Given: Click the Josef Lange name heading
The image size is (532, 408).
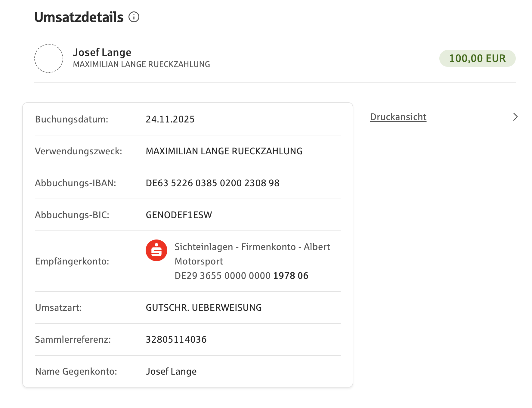Looking at the screenshot, I should tap(102, 52).
